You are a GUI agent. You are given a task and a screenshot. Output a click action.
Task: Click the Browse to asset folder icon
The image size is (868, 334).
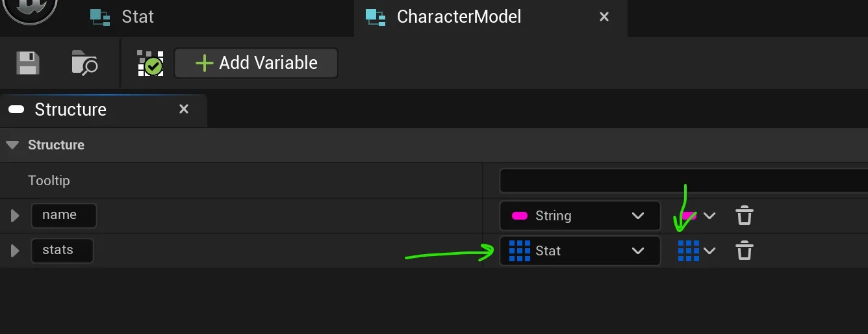coord(84,63)
